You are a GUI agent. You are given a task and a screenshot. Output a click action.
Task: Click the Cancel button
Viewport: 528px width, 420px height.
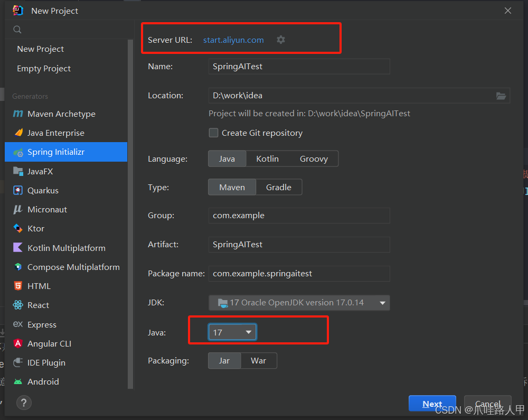[487, 404]
